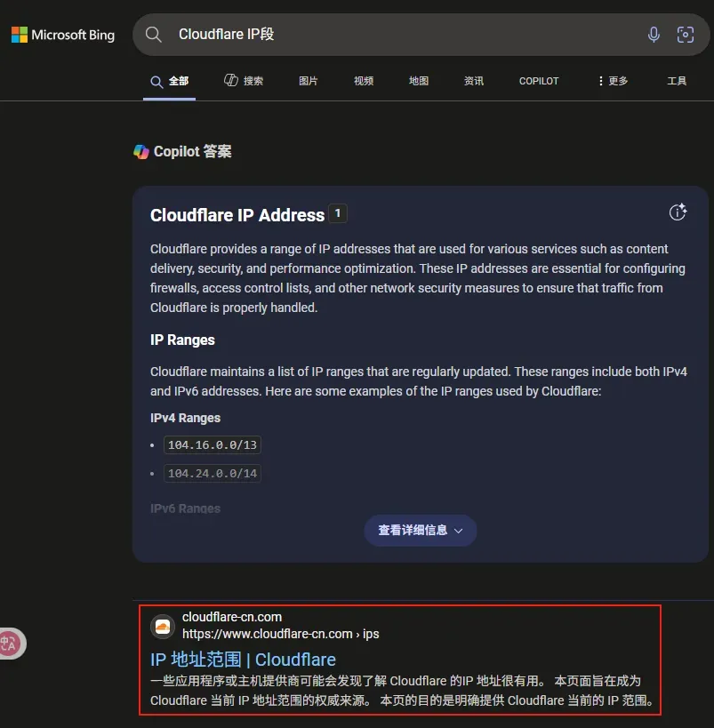Open the 工具 search tools menu
Screen dimensions: 714x728
click(677, 81)
